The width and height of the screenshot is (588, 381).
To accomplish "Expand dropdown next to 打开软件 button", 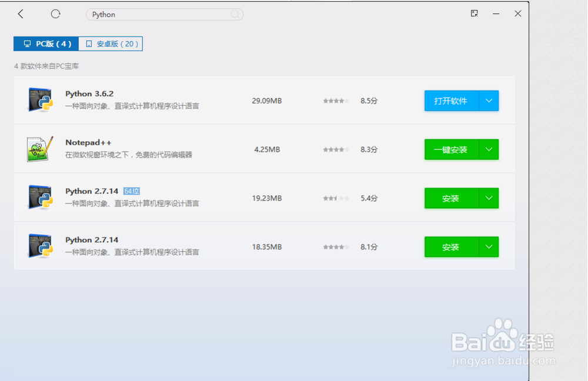I will pos(489,101).
